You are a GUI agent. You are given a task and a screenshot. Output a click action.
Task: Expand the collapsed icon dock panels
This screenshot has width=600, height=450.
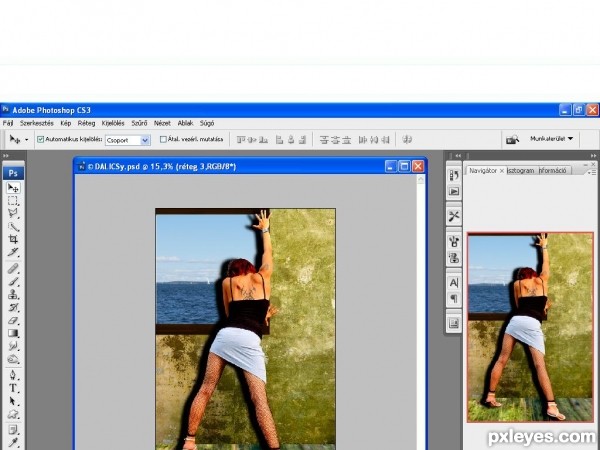[x=458, y=155]
